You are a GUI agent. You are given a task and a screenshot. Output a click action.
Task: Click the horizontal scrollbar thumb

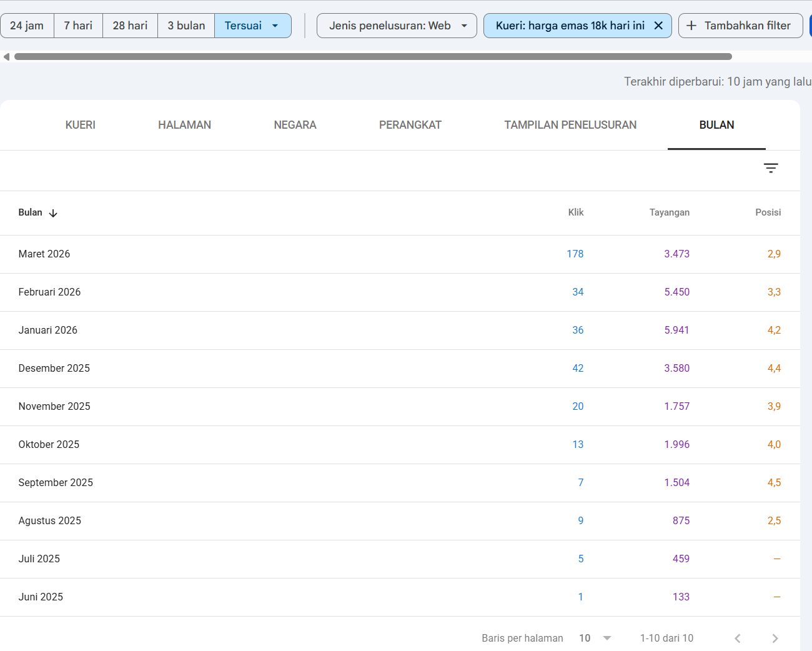373,57
